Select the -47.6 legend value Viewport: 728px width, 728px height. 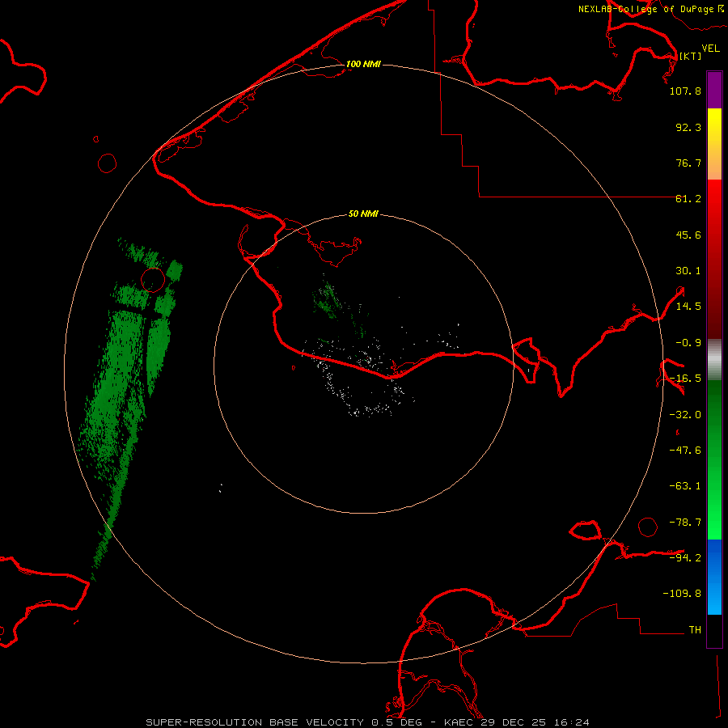(x=685, y=451)
